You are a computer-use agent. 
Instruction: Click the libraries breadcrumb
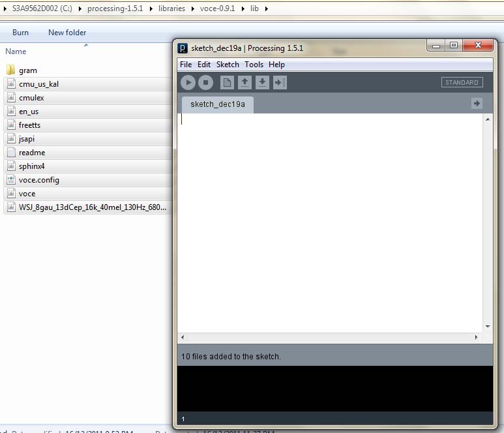171,8
